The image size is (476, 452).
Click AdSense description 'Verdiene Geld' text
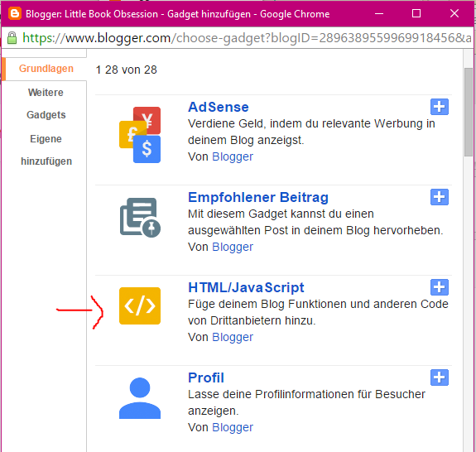click(x=311, y=132)
